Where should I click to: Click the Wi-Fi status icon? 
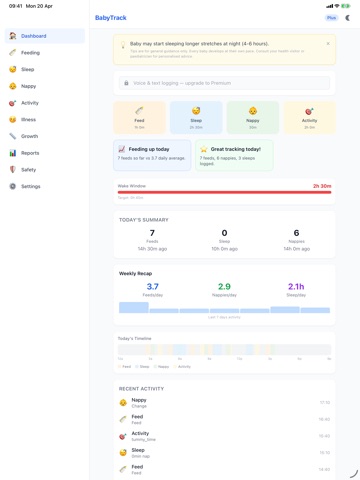337,6
